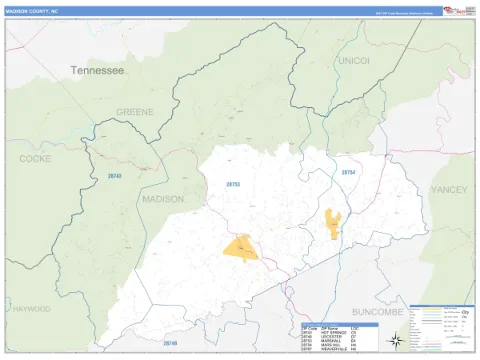This screenshot has height=360, width=480.
Task: Click the subtitle text in the blue header bar
Action: (x=404, y=13)
